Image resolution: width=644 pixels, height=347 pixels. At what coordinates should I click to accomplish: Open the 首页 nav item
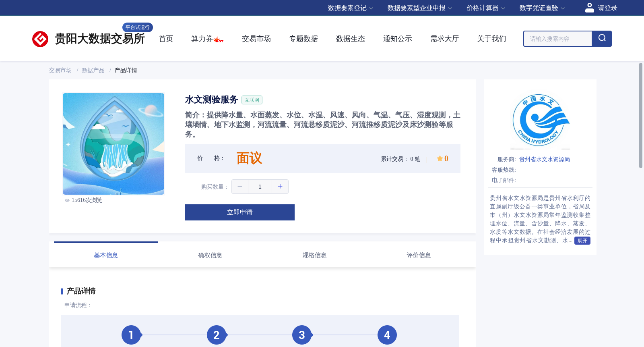click(x=166, y=39)
